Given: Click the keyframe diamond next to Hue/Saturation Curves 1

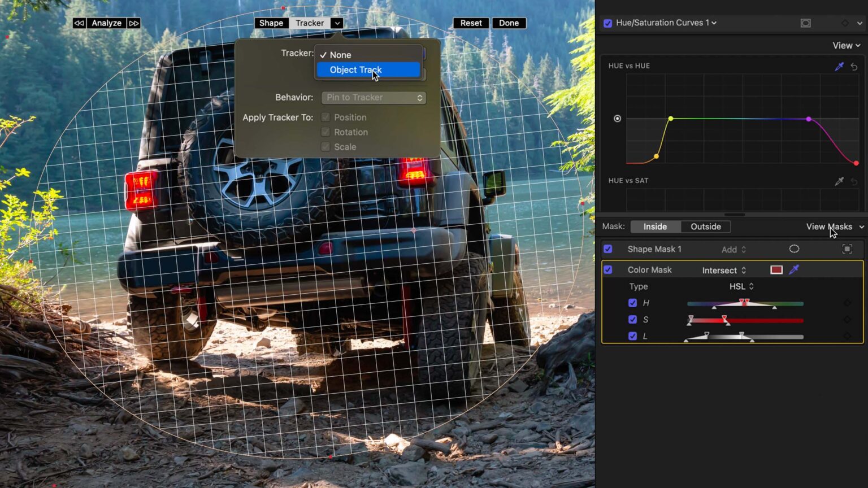Looking at the screenshot, I should point(845,23).
